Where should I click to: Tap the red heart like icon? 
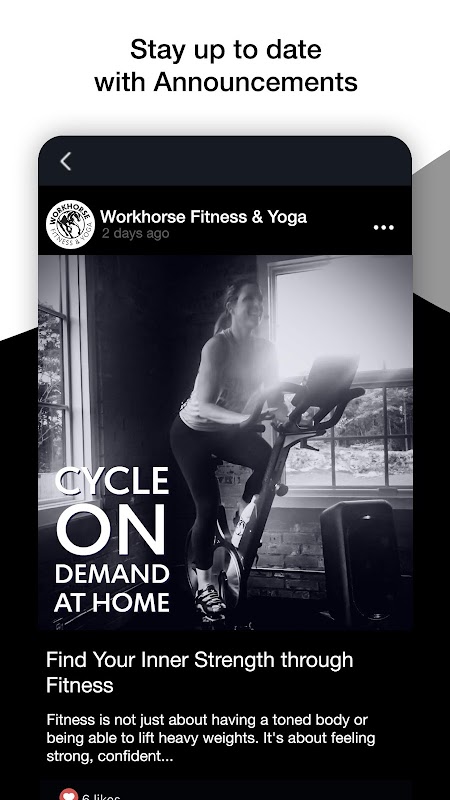coord(68,794)
